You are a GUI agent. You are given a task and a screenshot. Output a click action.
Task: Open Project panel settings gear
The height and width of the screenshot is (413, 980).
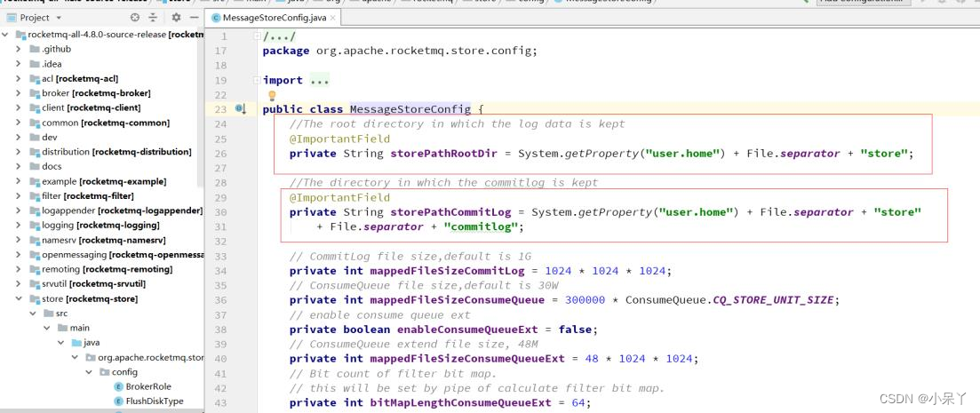coord(176,18)
